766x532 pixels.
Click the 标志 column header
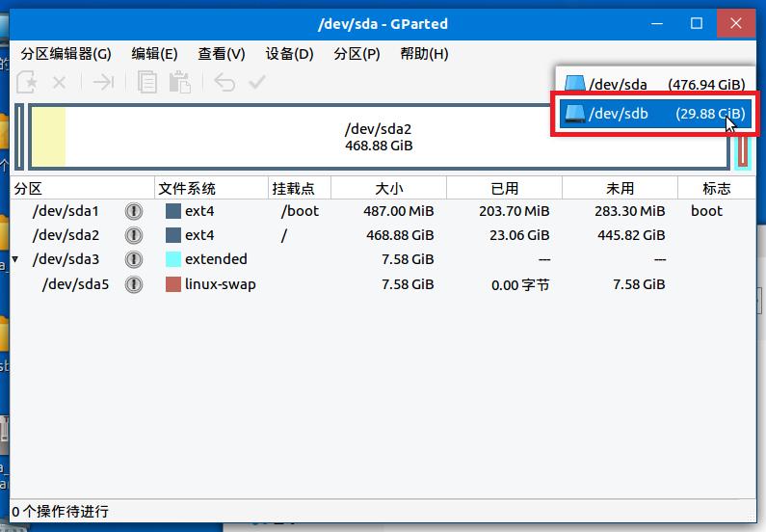tap(717, 188)
